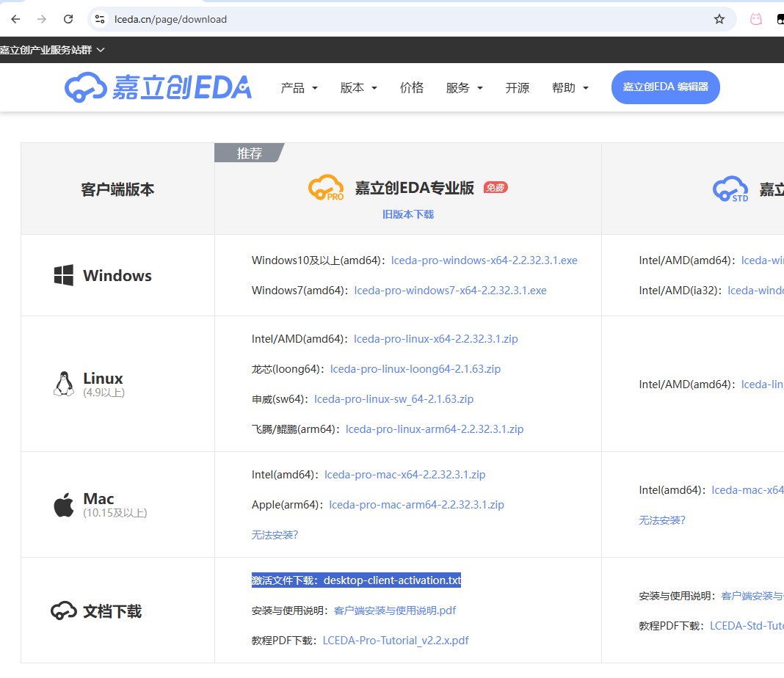
Task: Open LCEDA-Std-Tut tutorial link
Action: pos(747,626)
